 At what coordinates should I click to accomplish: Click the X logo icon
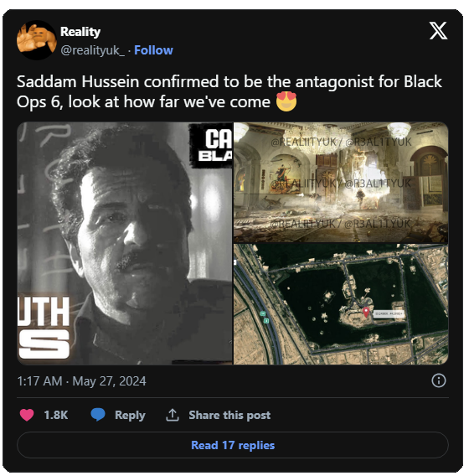pos(438,31)
